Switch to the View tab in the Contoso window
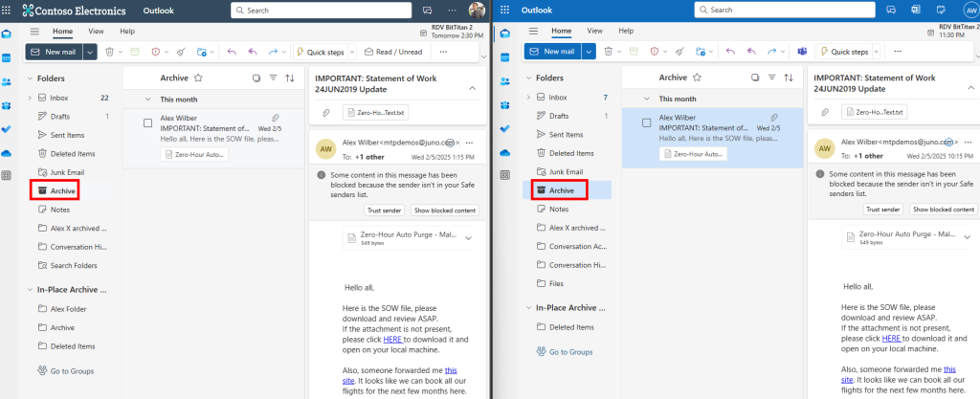 coord(97,32)
